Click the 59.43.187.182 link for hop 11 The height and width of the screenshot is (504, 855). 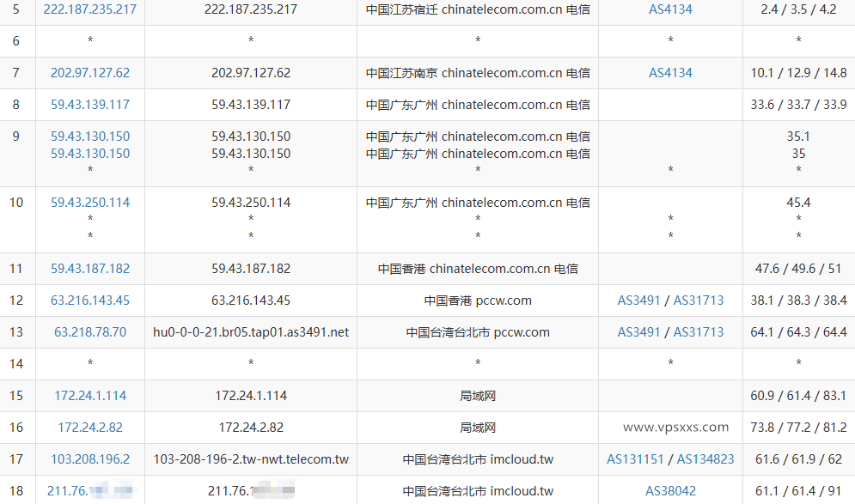(x=89, y=268)
